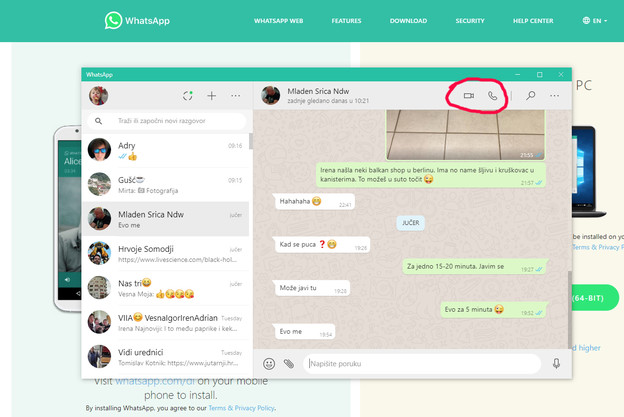Click the conversation scrollbar on right
This screenshot has height=417, width=624.
[570, 308]
